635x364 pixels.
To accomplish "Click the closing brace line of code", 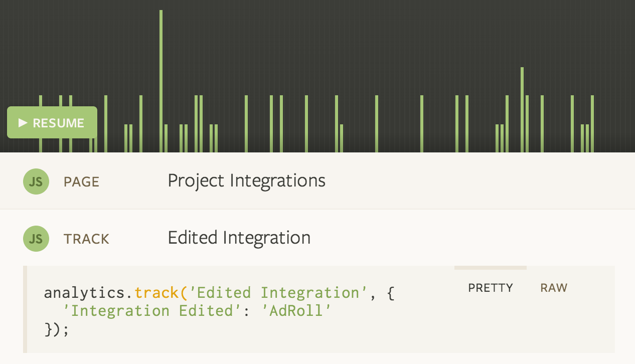I will (x=56, y=330).
